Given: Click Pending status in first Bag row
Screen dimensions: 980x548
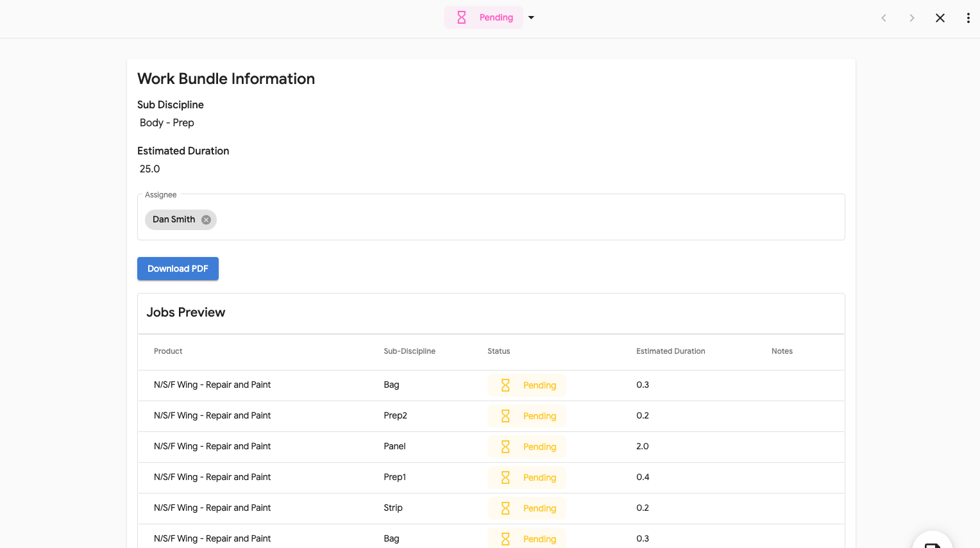Looking at the screenshot, I should click(527, 385).
